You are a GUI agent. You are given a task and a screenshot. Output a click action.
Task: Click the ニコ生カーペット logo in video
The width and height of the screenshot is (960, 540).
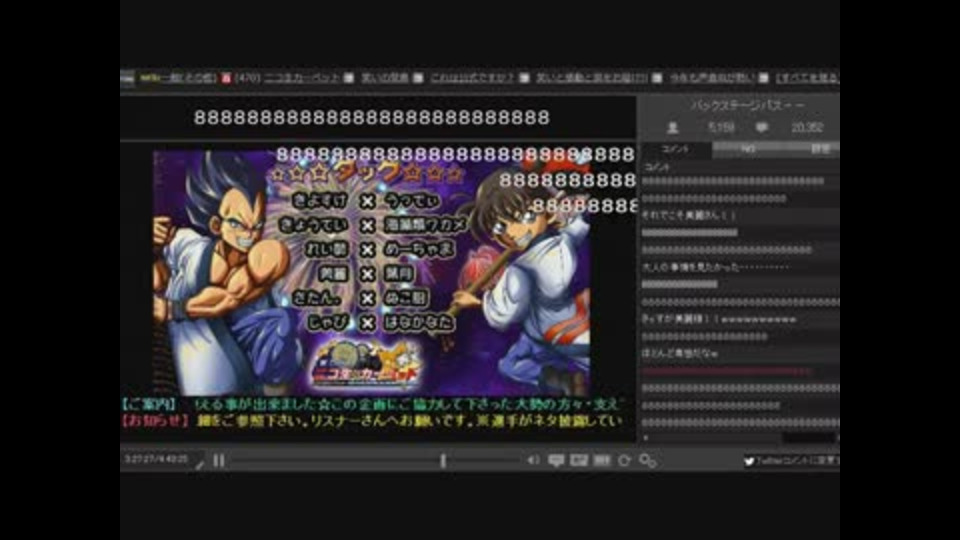(x=366, y=364)
